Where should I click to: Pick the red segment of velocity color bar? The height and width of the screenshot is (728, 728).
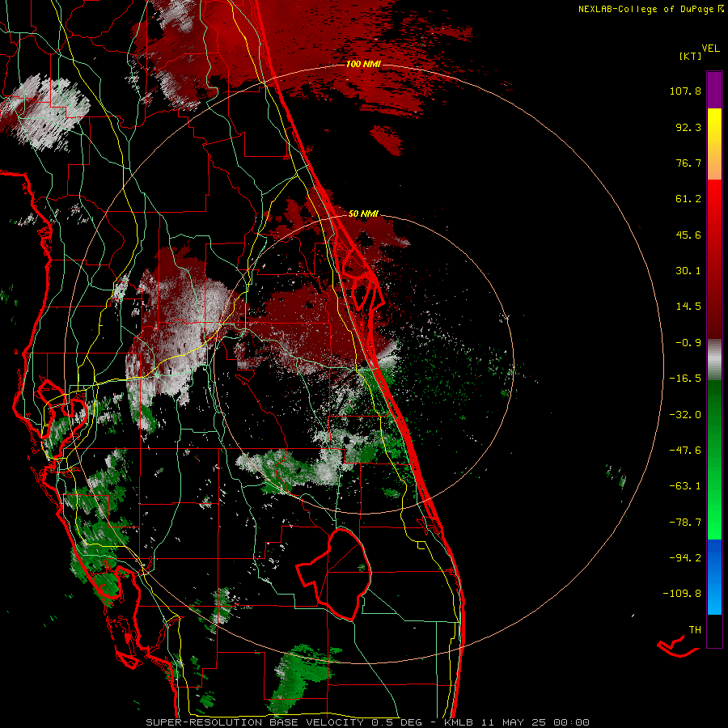tap(714, 259)
